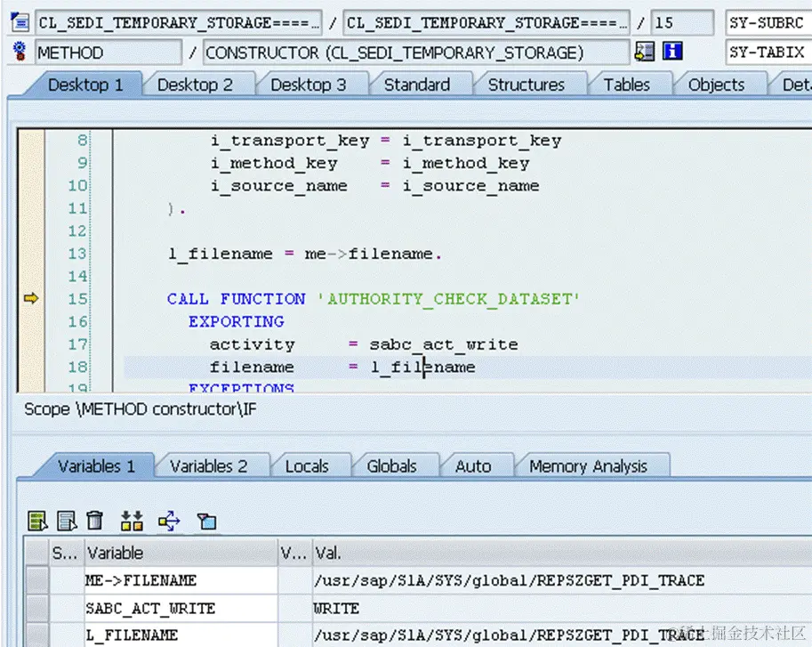Click the SABC_ACT_WRITE variable cell
The height and width of the screenshot is (647, 812).
pyautogui.click(x=181, y=608)
